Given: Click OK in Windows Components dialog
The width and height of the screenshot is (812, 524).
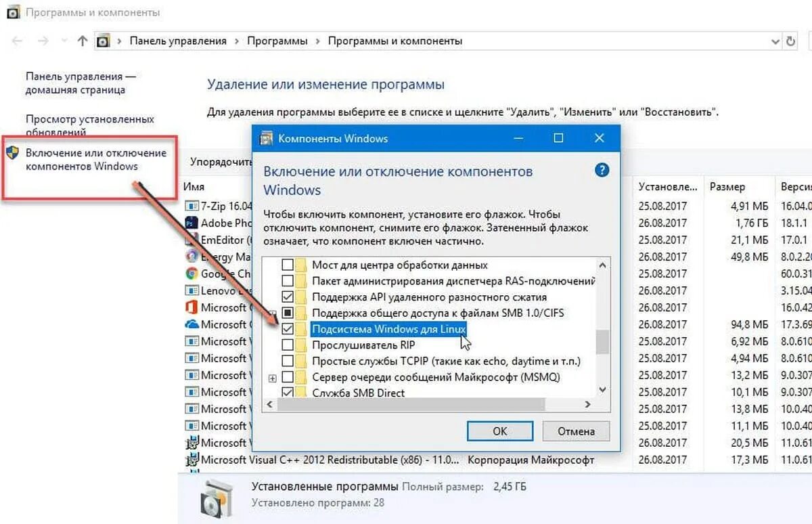Looking at the screenshot, I should click(x=500, y=431).
